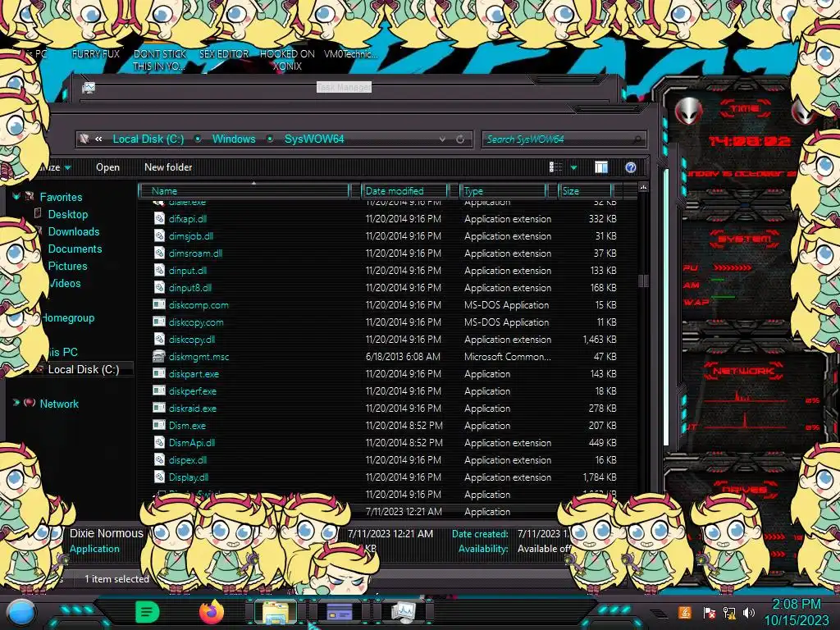Select the file dinput8.dll
This screenshot has height=630, width=840.
(x=189, y=288)
